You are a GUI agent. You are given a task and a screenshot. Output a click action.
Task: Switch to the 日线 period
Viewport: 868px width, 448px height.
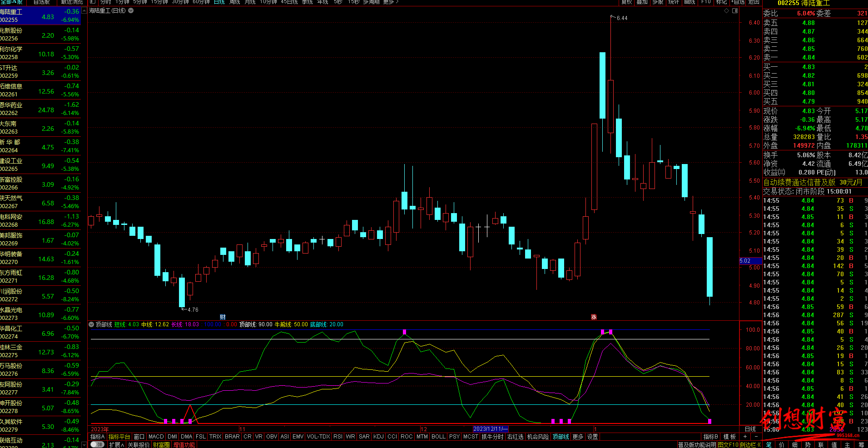click(x=219, y=2)
